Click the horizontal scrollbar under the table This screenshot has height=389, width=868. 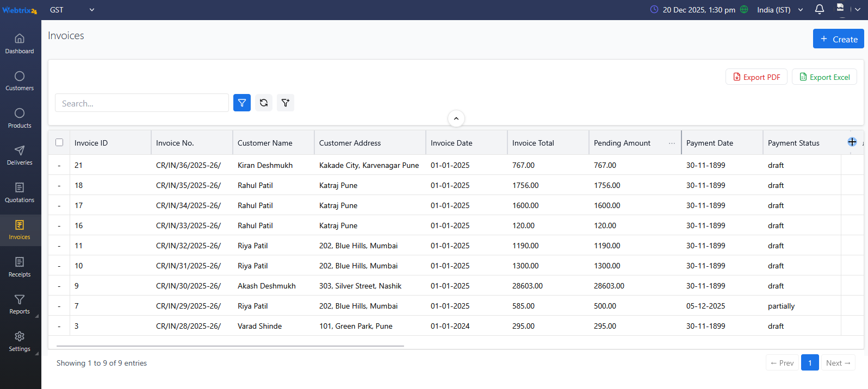[x=230, y=346]
